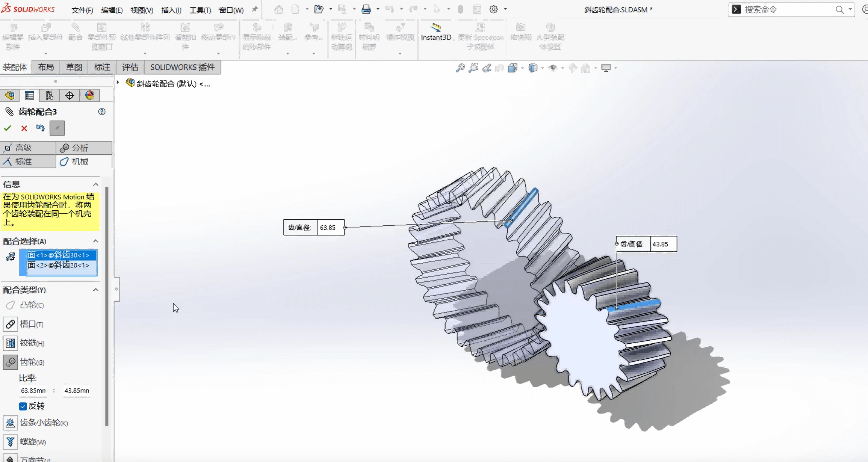The image size is (868, 462).
Task: Click the green checkmark to confirm mate
Action: pos(8,128)
